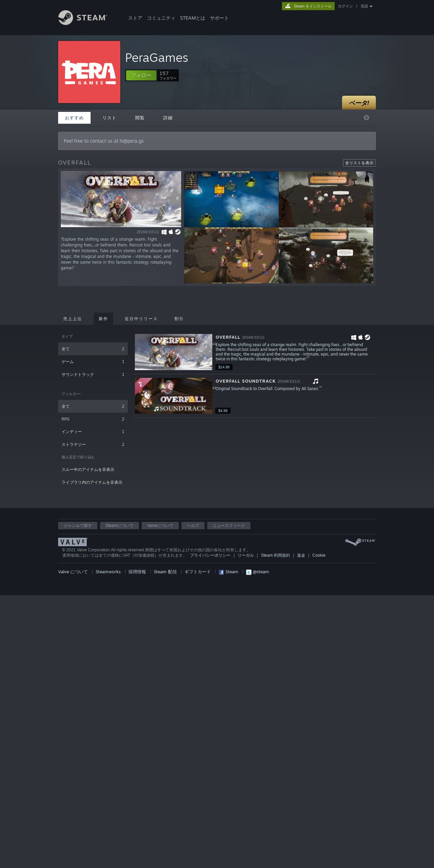Viewport: 434px width, 868px height.
Task: Click the green フォロー button
Action: click(141, 75)
